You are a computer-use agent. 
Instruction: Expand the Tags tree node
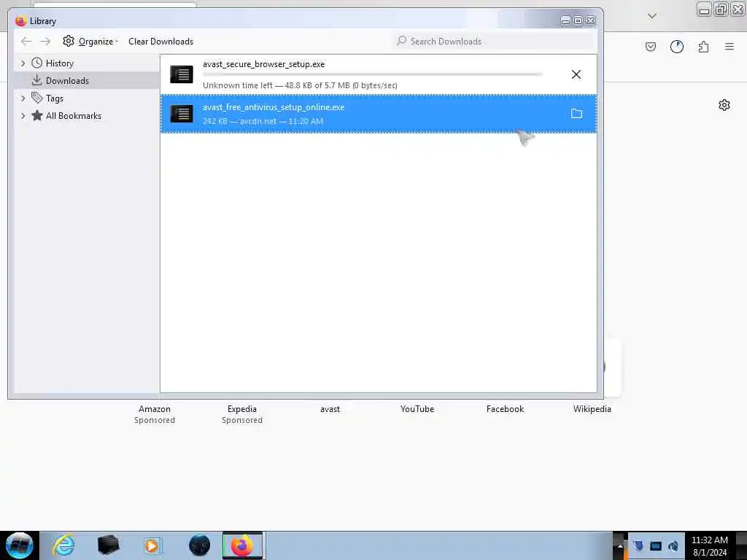click(23, 98)
